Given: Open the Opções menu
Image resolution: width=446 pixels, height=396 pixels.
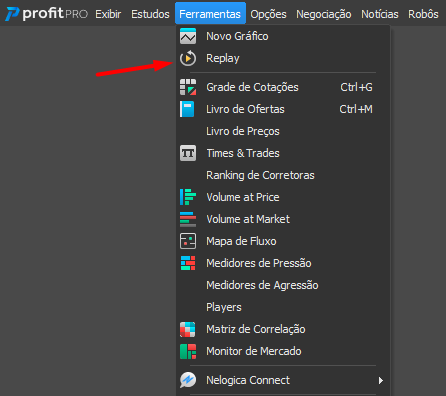Looking at the screenshot, I should pyautogui.click(x=268, y=14).
